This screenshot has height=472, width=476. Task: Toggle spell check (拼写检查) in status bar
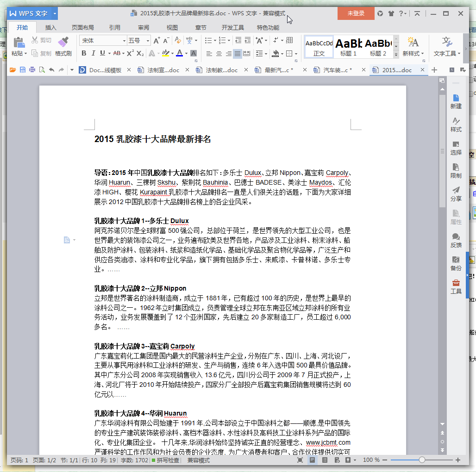(x=165, y=460)
